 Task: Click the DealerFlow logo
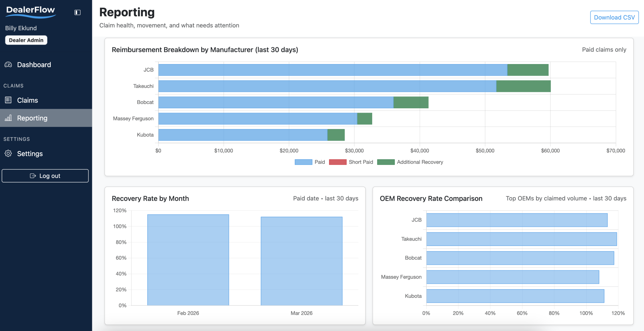point(30,12)
